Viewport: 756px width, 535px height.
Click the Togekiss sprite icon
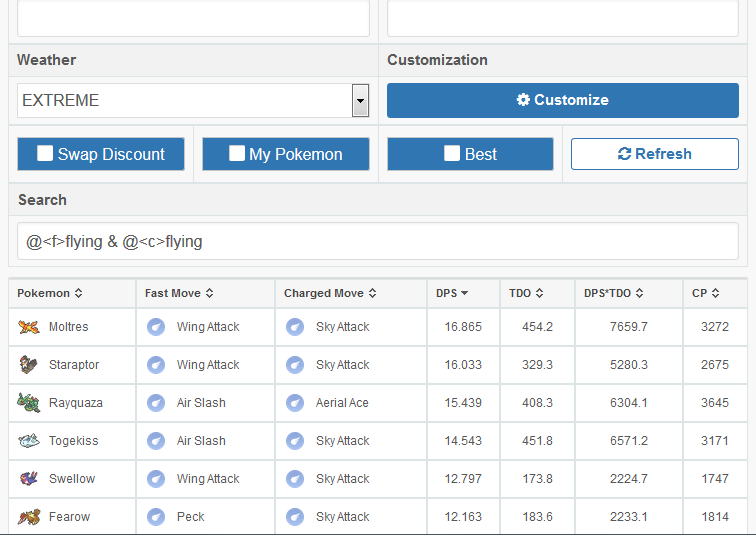coord(28,441)
